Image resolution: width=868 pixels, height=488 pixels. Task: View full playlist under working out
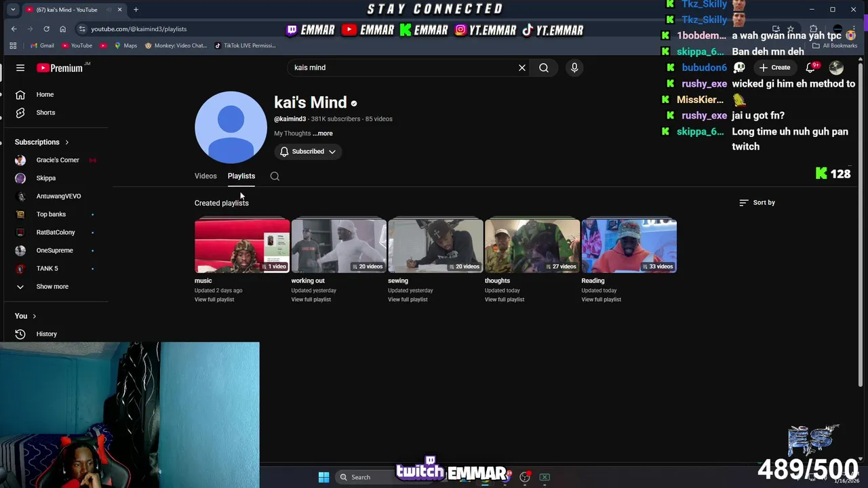tap(311, 300)
